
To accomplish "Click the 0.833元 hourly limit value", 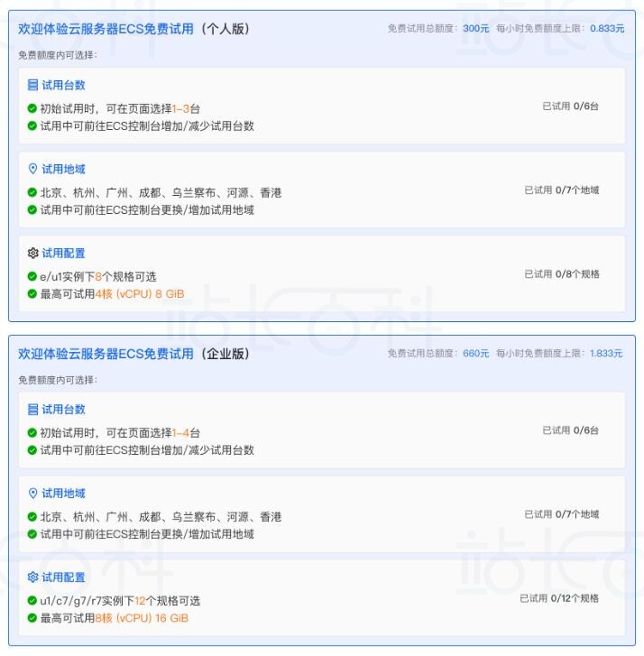I will [x=607, y=29].
